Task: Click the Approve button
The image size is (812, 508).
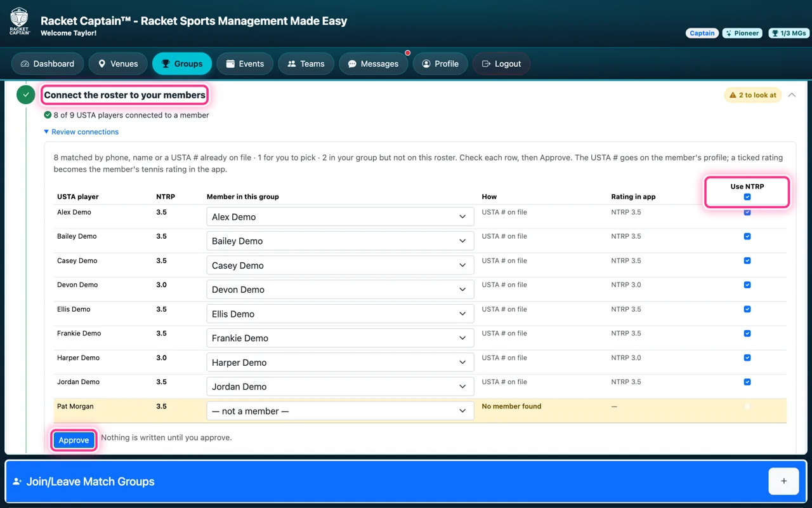Action: click(x=74, y=440)
